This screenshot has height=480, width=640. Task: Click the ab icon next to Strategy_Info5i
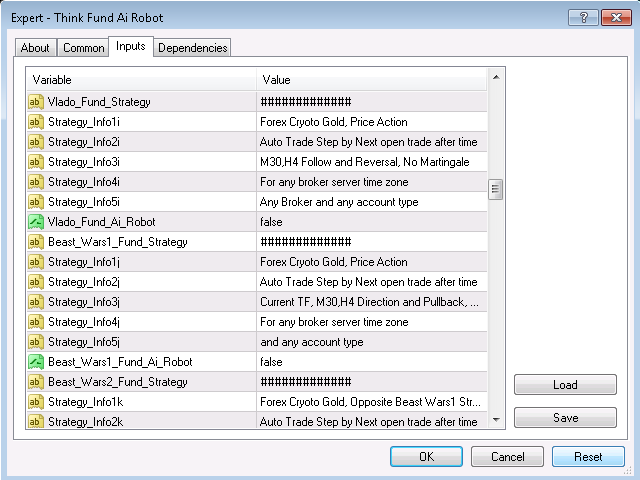(36, 202)
